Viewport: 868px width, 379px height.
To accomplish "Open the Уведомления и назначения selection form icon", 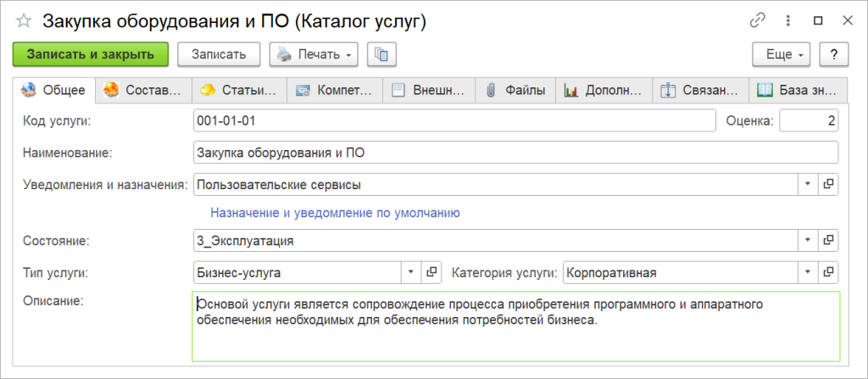I will (x=829, y=183).
